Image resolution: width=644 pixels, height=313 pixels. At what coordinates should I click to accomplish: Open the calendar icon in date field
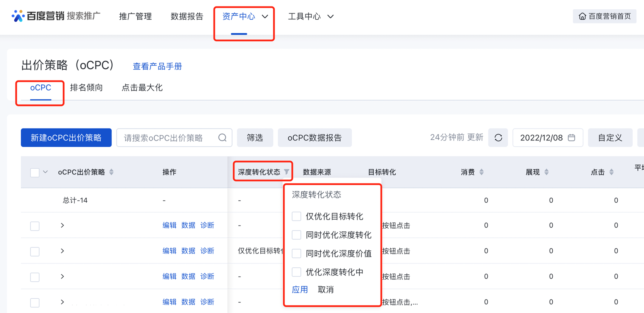(x=572, y=138)
